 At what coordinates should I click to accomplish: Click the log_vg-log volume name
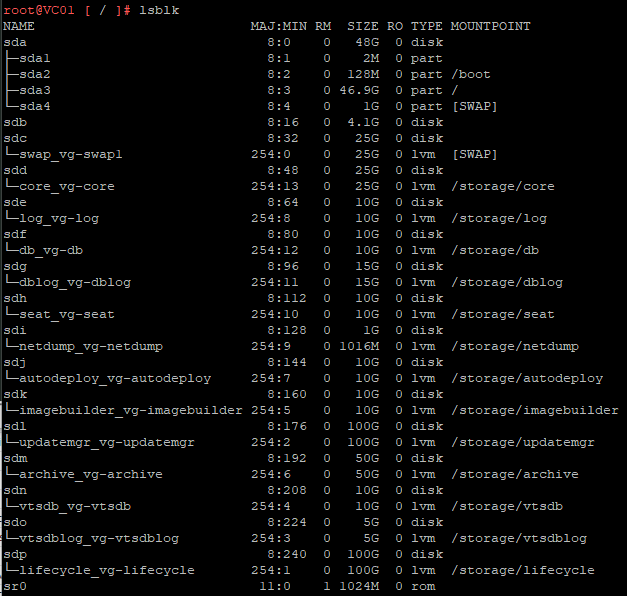(59, 218)
